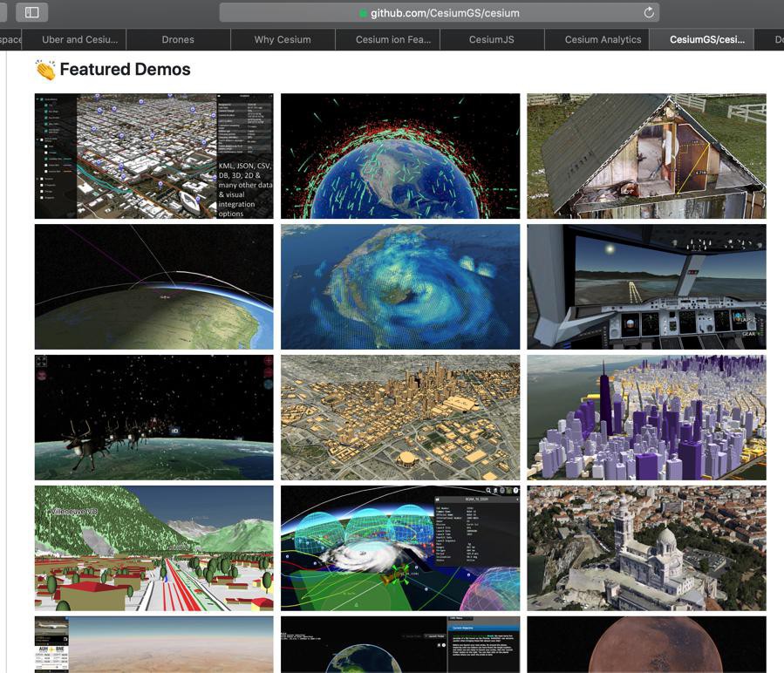The image size is (784, 673).
Task: Click the sidebar toggle icon in Safari toolbar
Action: (x=31, y=12)
